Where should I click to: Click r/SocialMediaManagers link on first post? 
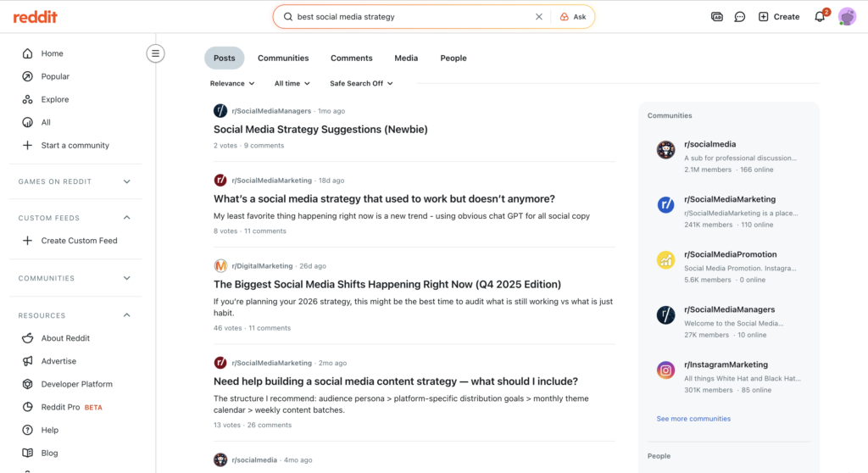271,111
